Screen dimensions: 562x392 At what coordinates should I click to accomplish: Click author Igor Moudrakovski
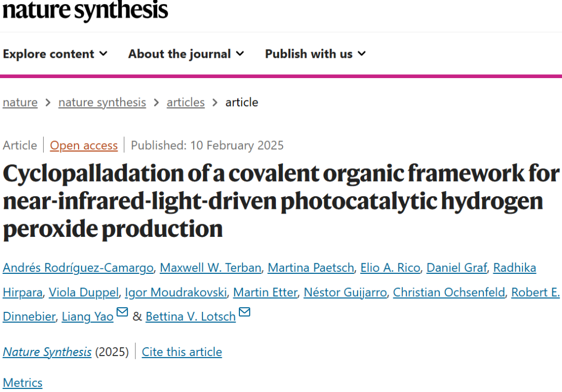coord(176,293)
